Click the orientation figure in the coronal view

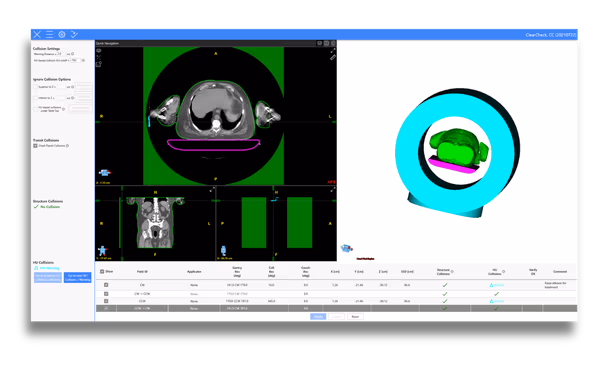[x=102, y=251]
